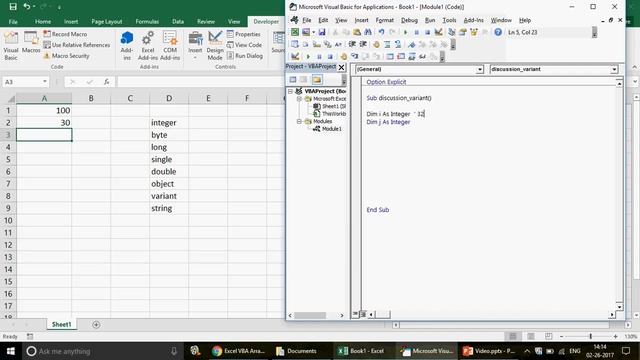Open the Debug menu in VBA editor

[x=409, y=20]
